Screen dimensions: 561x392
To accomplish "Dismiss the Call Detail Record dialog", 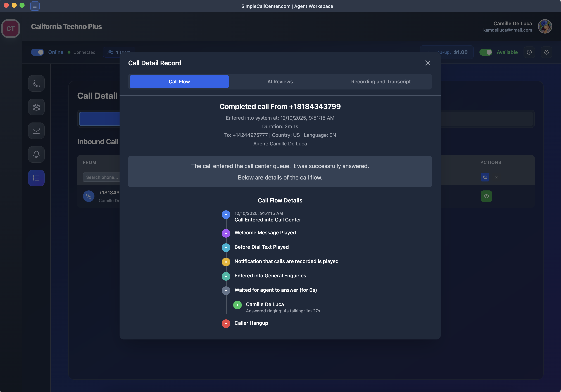I will pos(428,63).
